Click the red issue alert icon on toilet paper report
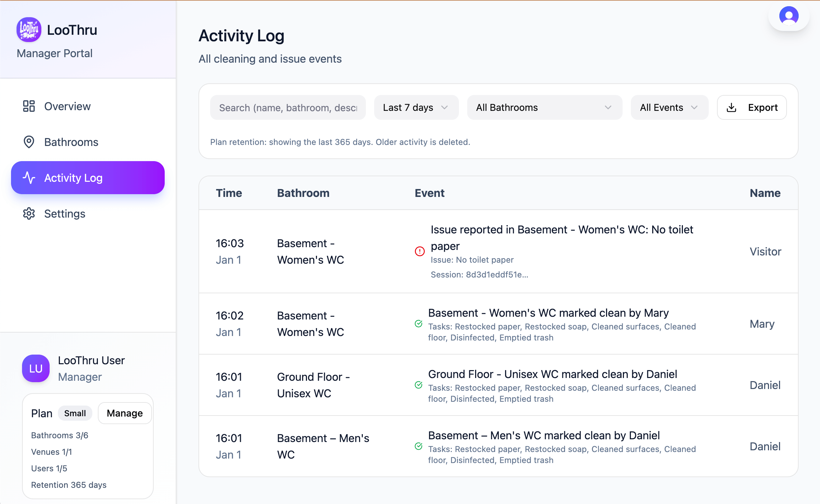The image size is (820, 504). [419, 252]
